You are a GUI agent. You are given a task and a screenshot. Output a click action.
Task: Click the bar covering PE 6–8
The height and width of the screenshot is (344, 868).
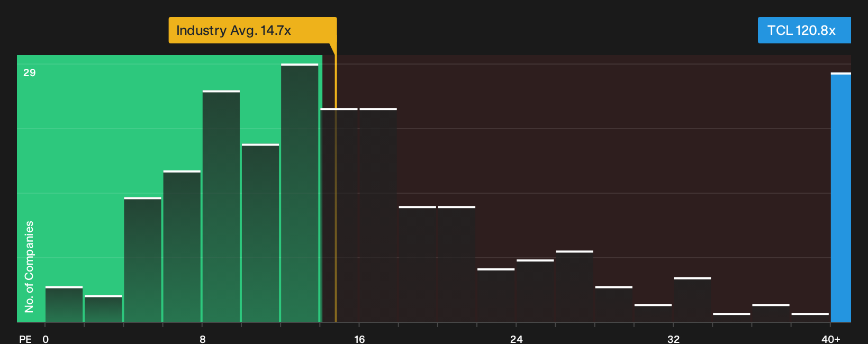pyautogui.click(x=182, y=247)
